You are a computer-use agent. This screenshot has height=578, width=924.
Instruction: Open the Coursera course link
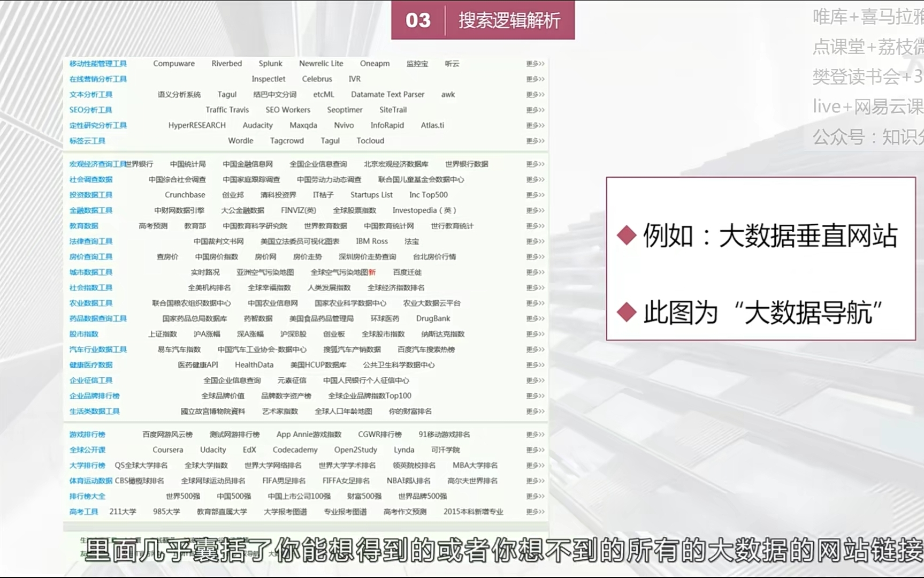[x=167, y=450]
